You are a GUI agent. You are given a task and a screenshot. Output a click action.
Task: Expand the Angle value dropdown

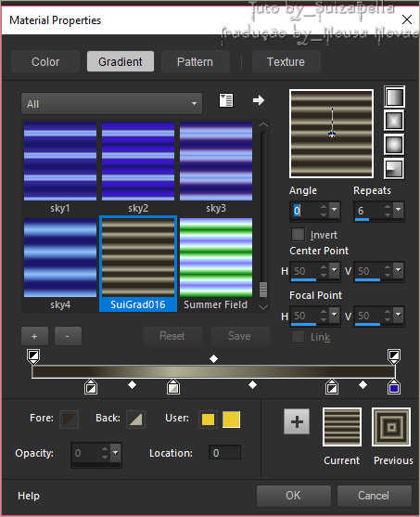click(x=335, y=210)
